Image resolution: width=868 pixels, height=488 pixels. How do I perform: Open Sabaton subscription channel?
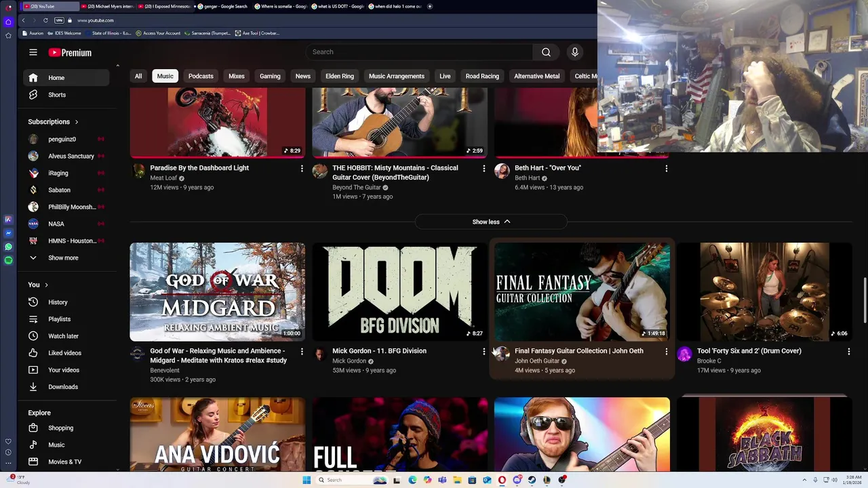pyautogui.click(x=66, y=190)
